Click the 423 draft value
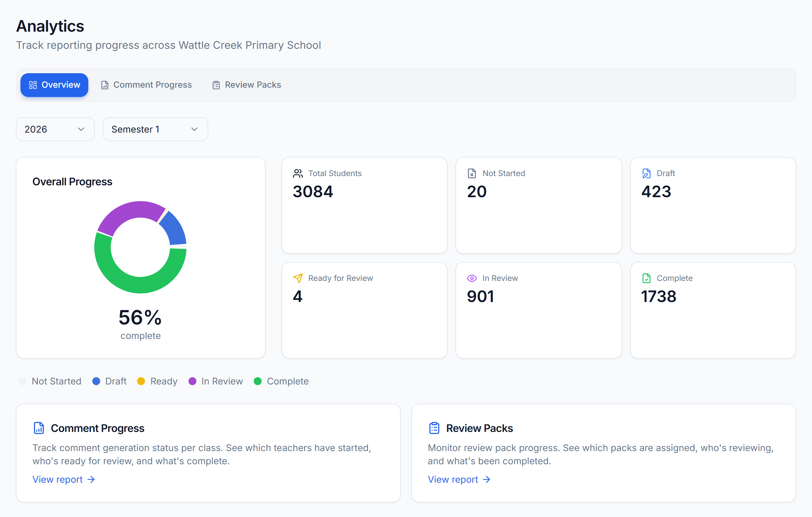812x517 pixels. coord(656,192)
